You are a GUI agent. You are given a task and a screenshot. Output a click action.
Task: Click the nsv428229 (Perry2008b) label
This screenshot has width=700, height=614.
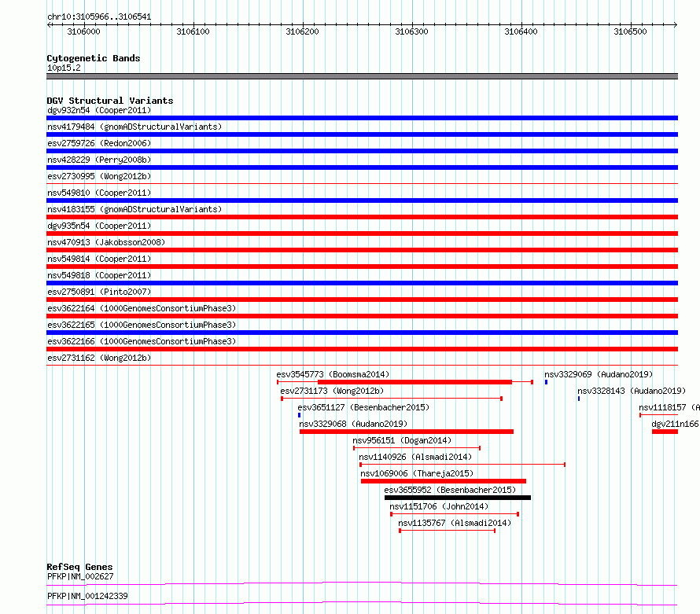(99, 160)
